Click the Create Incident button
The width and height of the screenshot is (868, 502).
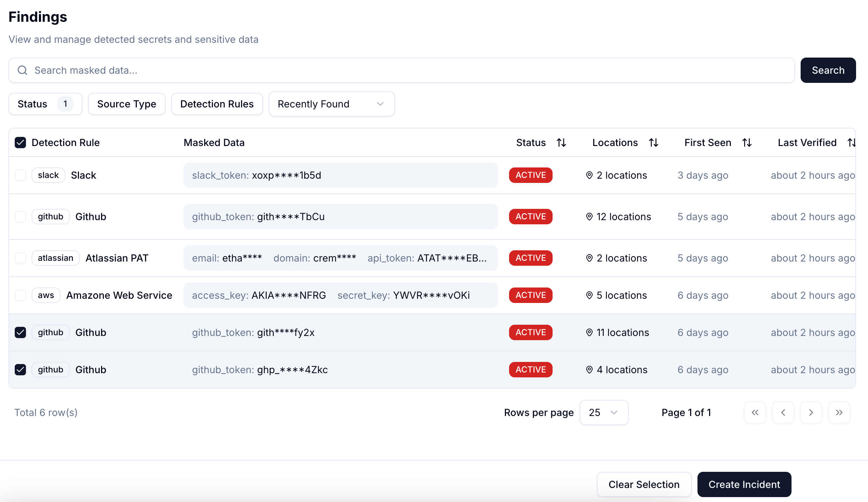coord(744,484)
